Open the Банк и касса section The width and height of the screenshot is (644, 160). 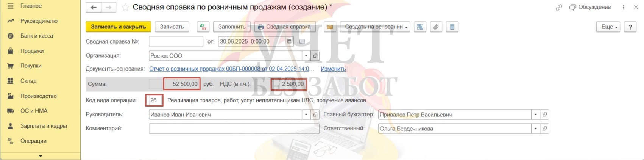point(37,36)
